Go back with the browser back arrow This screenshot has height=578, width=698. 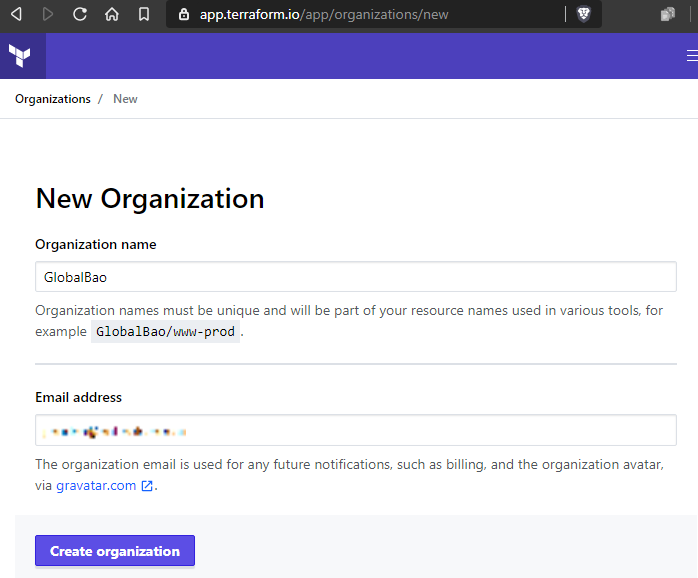point(16,14)
